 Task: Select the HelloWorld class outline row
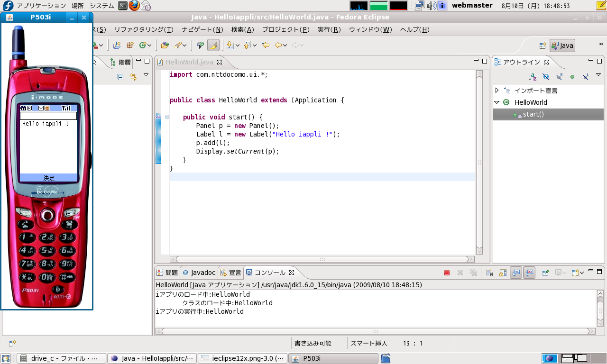(548, 102)
